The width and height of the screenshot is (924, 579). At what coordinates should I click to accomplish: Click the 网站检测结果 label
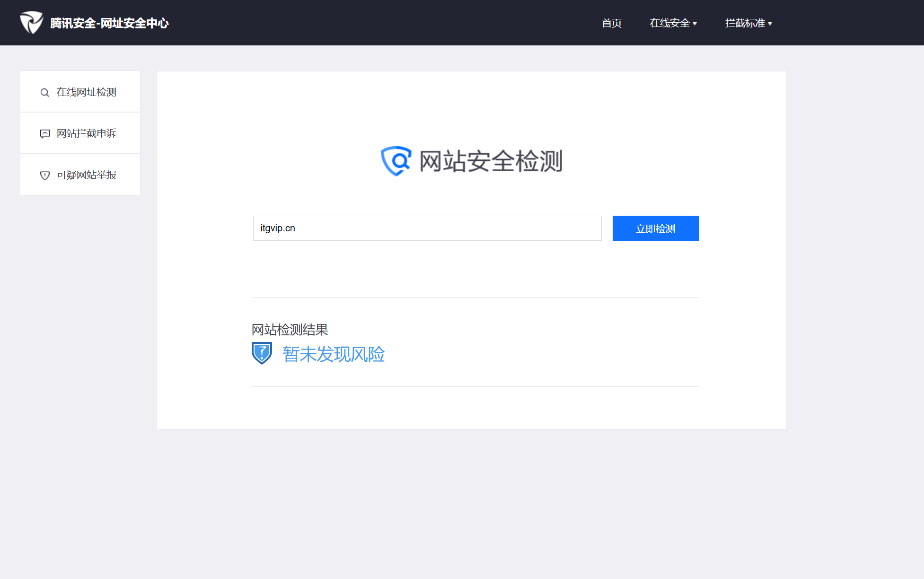(x=290, y=330)
